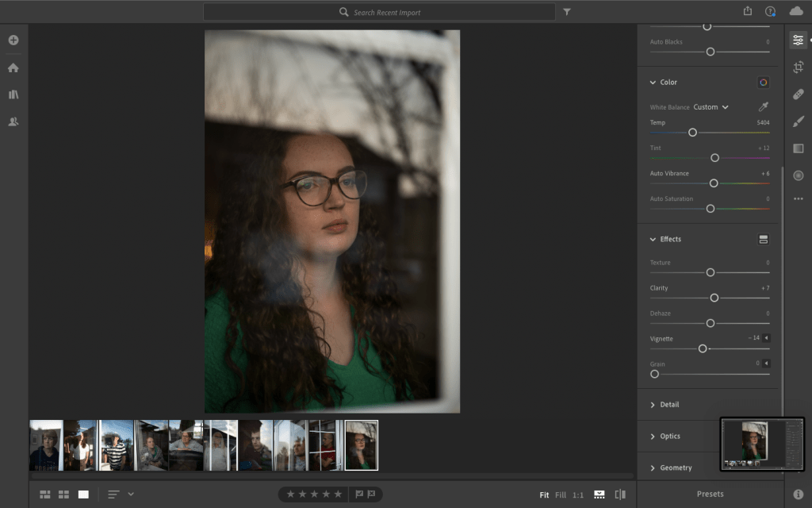Open the White Balance Custom dropdown
The height and width of the screenshot is (508, 812).
[710, 107]
